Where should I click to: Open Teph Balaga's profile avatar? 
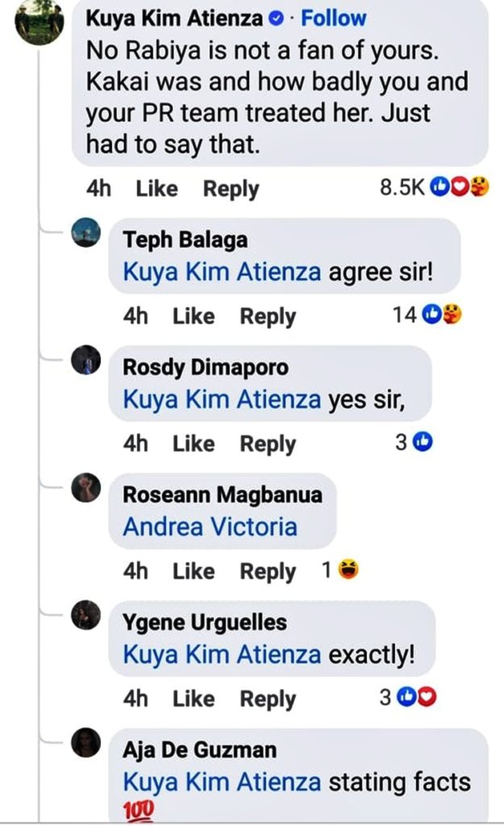pyautogui.click(x=86, y=233)
